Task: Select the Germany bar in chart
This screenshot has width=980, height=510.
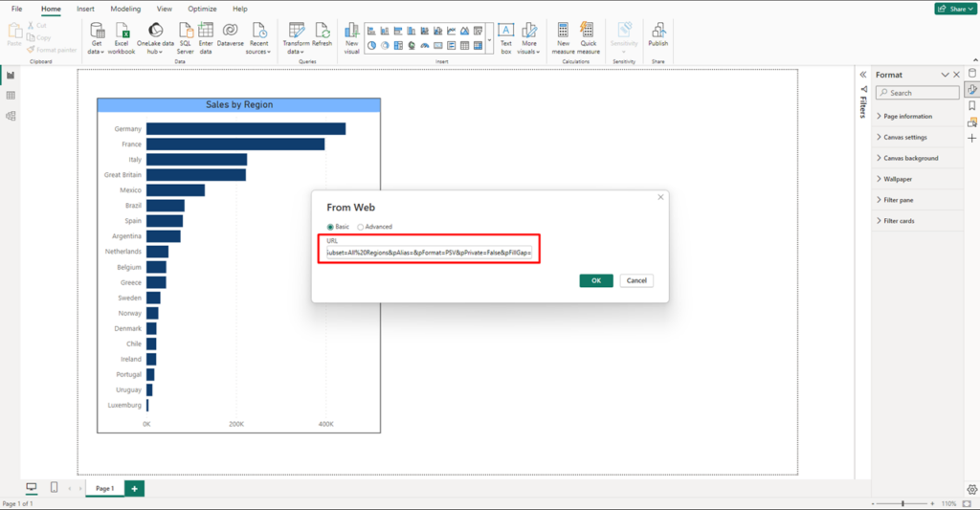Action: pyautogui.click(x=246, y=129)
